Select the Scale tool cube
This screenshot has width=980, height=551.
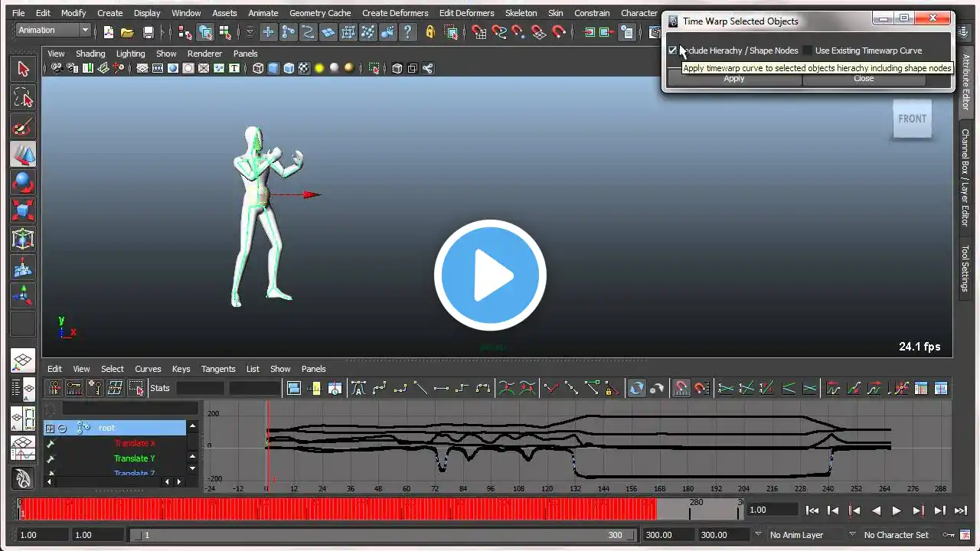23,210
